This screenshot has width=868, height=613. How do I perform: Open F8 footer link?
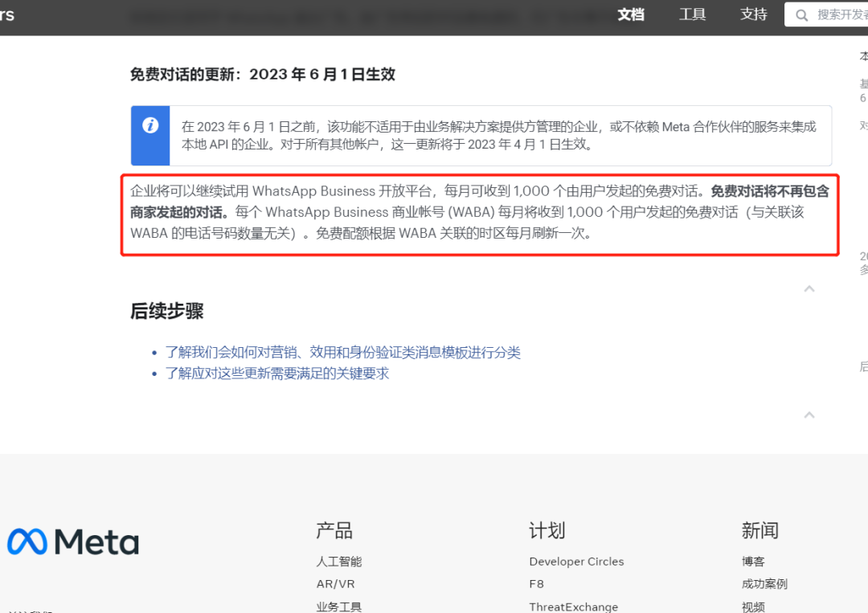[x=536, y=584]
